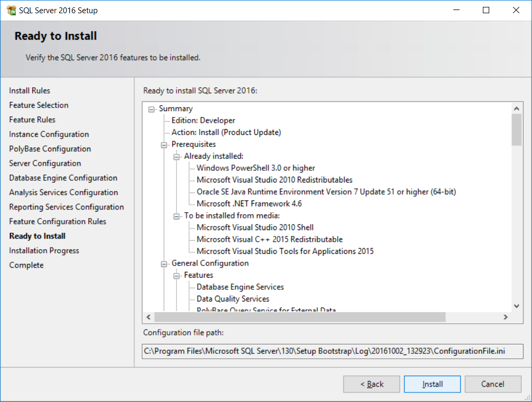
Task: Select Windows PowerShell 3.0 or higher row
Action: (256, 168)
